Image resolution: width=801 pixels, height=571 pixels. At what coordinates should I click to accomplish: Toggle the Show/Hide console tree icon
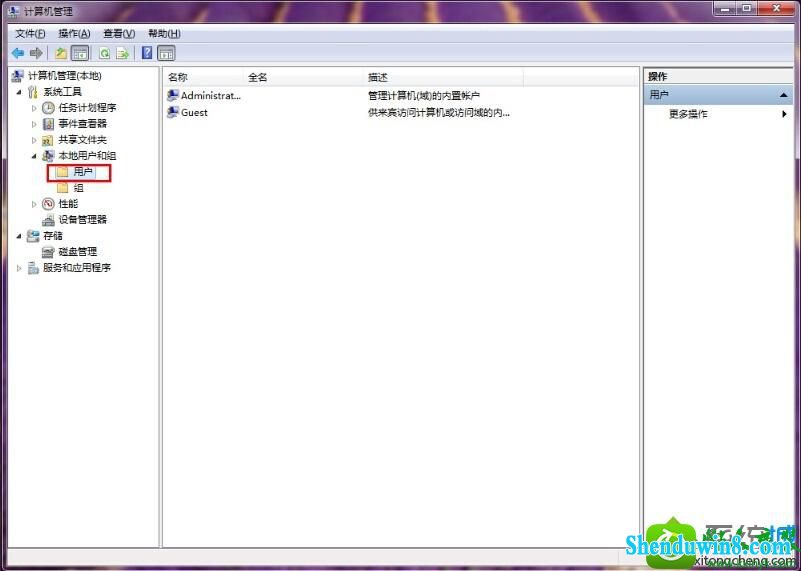point(80,53)
